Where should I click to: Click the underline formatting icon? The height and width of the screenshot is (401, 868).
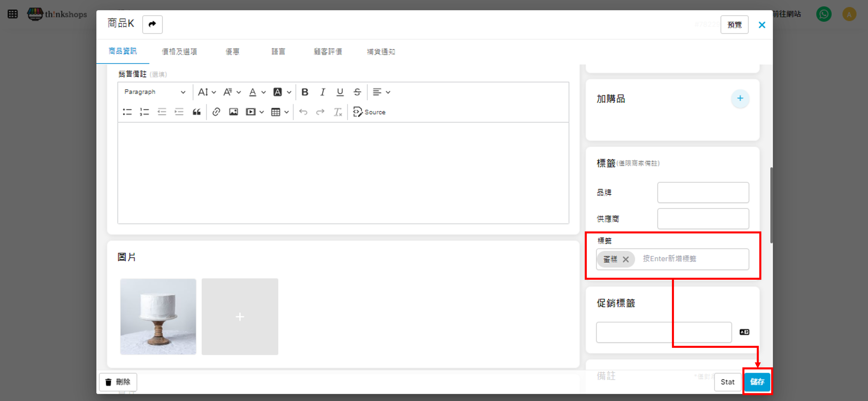click(340, 92)
